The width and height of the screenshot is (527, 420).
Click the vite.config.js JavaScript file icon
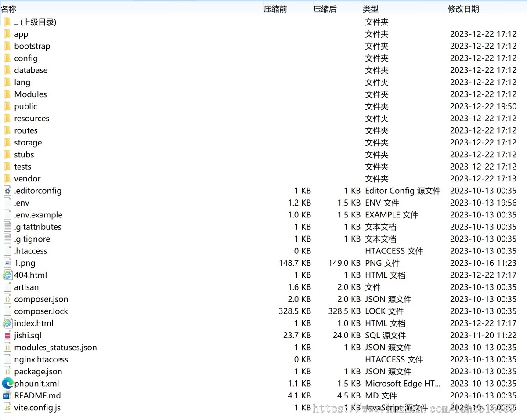point(7,408)
